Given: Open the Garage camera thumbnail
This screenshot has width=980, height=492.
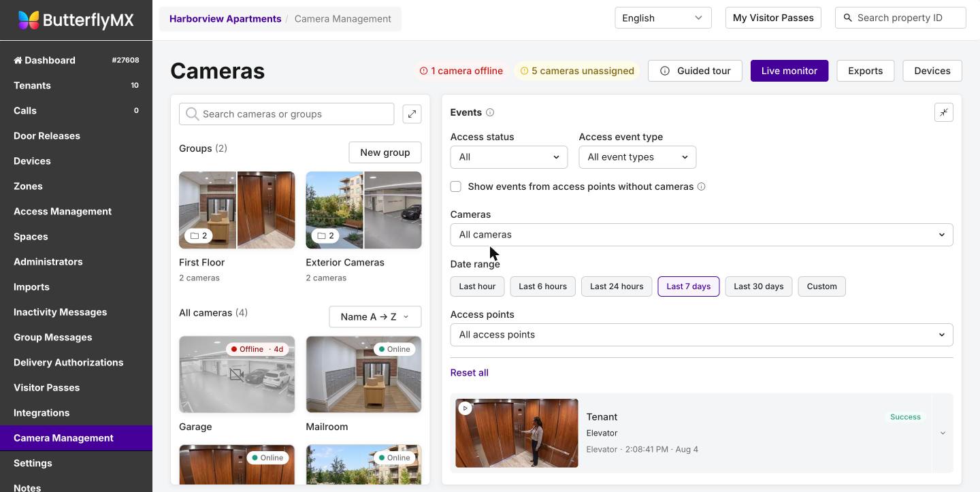Looking at the screenshot, I should point(237,374).
